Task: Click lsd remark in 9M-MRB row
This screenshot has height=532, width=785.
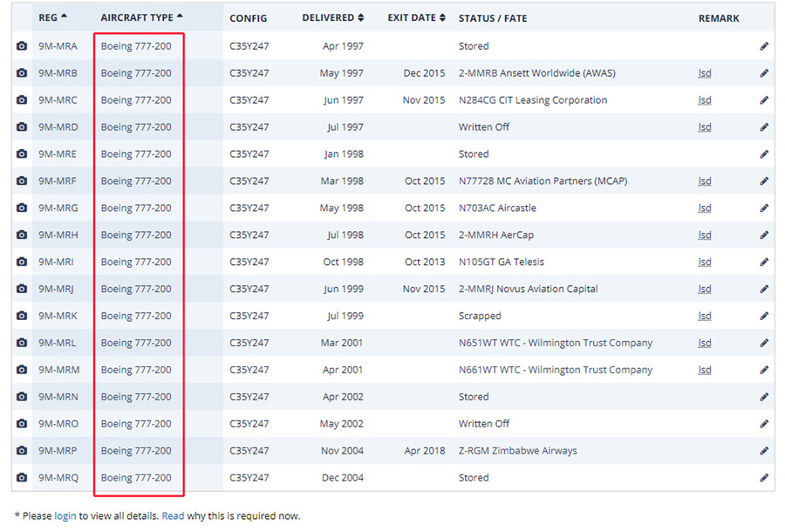Action: click(x=705, y=73)
